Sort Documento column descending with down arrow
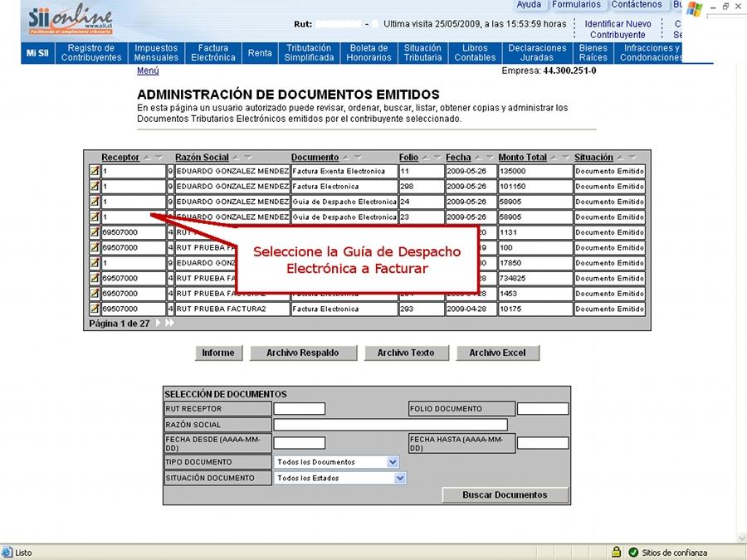Viewport: 747px width, 560px height. coord(358,157)
